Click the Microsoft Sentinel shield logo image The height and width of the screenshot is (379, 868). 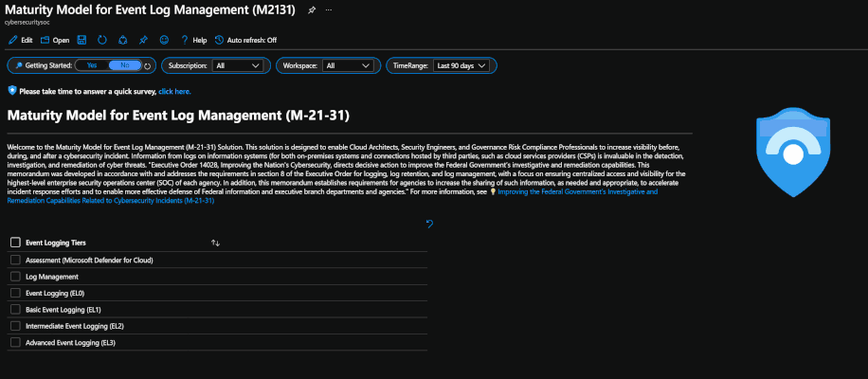point(793,153)
